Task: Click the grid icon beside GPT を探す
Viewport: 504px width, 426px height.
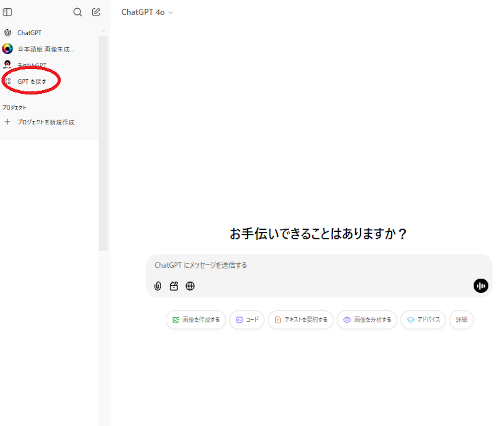Action: (7, 81)
